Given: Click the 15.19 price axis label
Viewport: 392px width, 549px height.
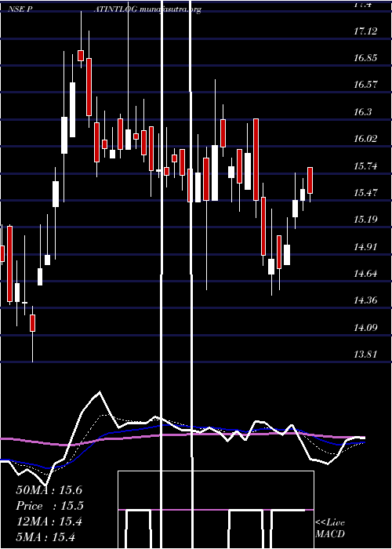Looking at the screenshot, I should tap(365, 220).
